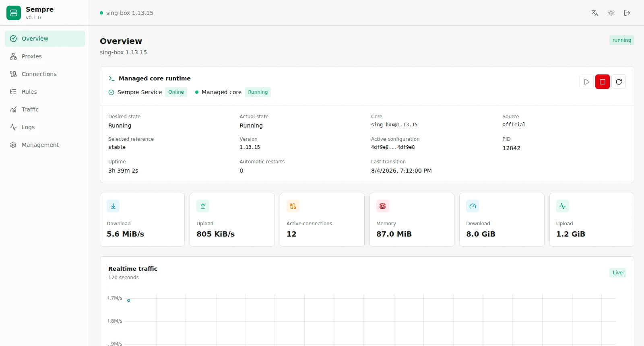
Task: Click the running status badge at top right
Action: point(622,40)
